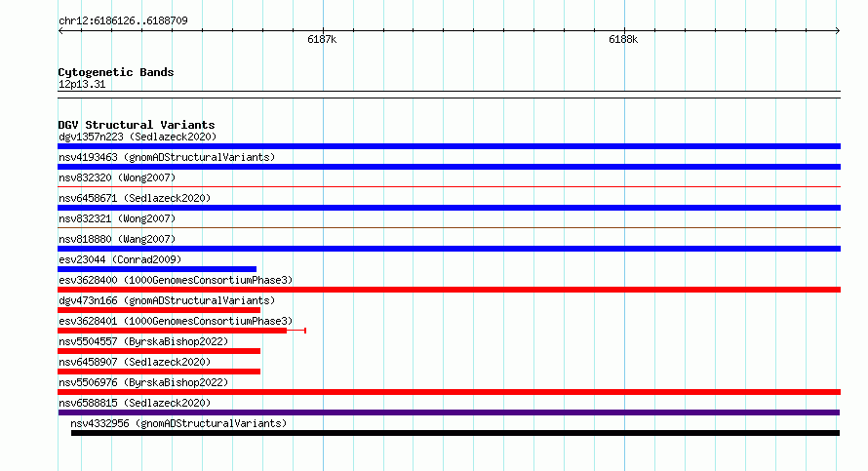Click the right arrow of the ruler
This screenshot has width=868, height=471.
pos(837,31)
